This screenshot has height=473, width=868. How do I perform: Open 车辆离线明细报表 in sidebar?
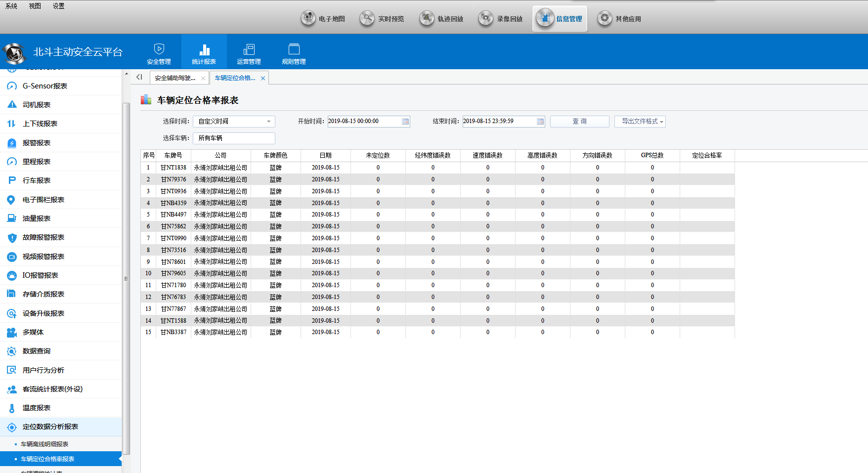click(x=44, y=444)
